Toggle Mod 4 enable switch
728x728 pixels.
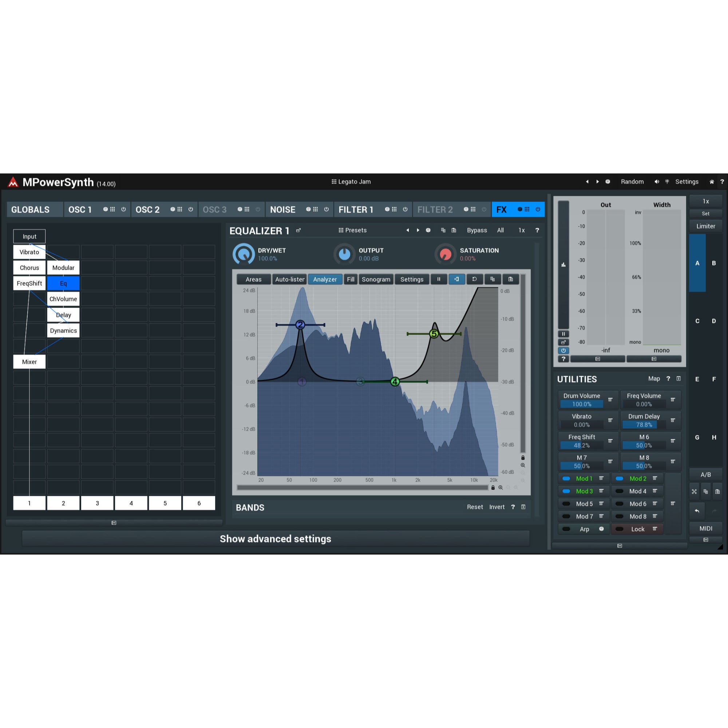(x=619, y=491)
